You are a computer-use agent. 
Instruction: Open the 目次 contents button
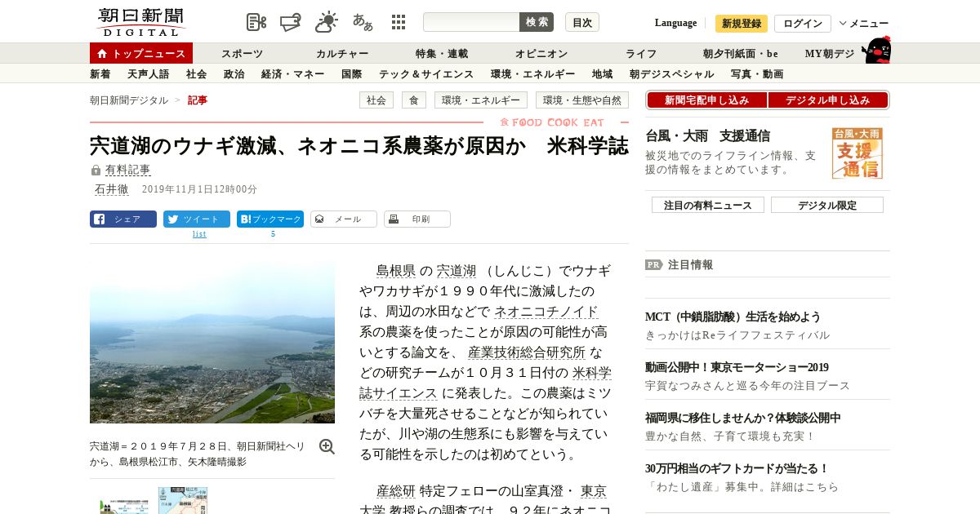pos(582,22)
